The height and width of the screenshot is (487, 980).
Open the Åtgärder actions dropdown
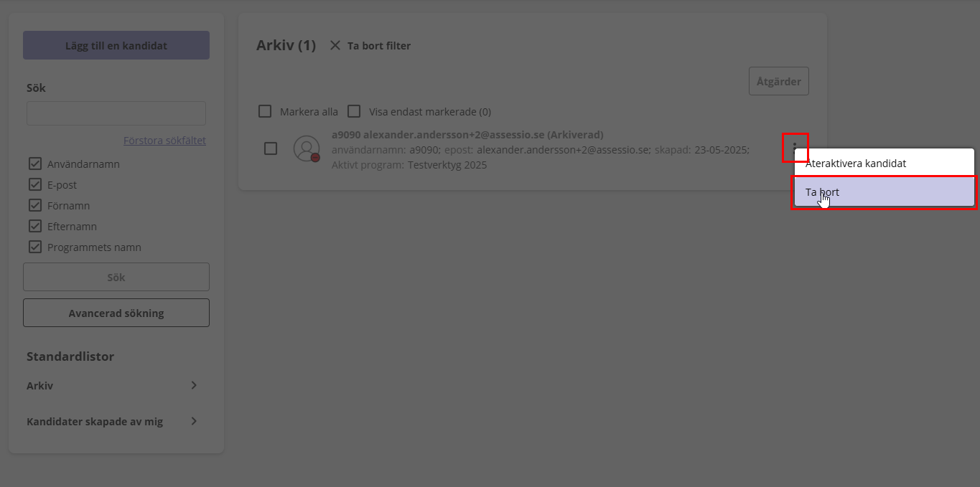779,81
